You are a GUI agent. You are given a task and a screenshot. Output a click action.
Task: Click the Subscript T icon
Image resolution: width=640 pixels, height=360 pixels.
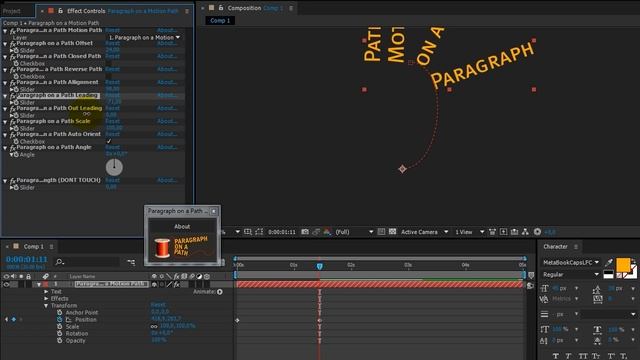624,356
